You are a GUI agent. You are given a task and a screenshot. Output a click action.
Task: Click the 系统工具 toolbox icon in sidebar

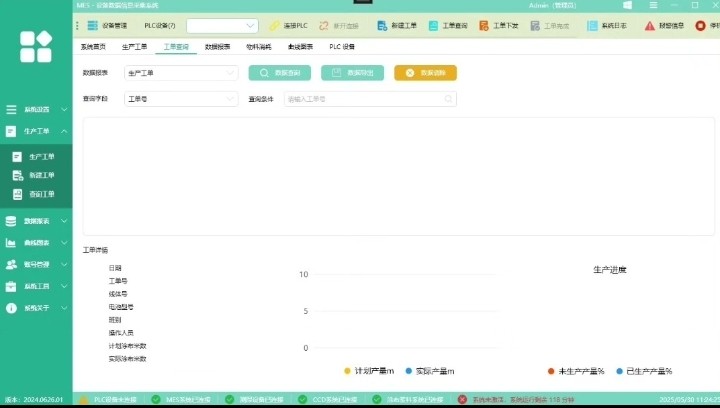11,286
